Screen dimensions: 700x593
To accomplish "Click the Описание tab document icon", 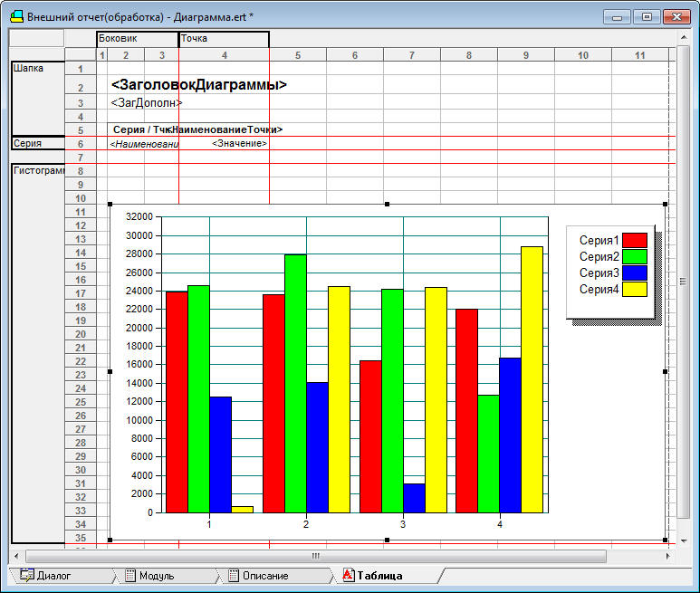I will click(x=234, y=576).
